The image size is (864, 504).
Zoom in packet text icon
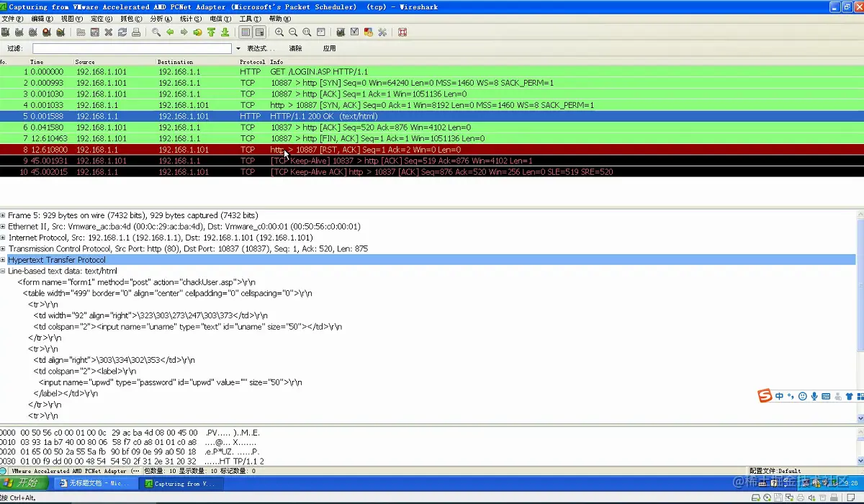[279, 32]
